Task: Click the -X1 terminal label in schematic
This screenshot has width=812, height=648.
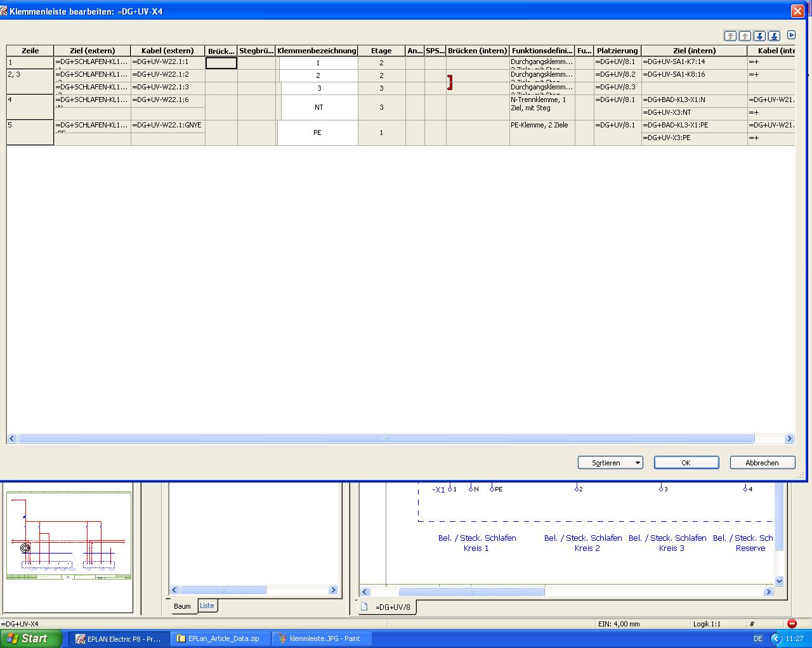Action: click(438, 489)
